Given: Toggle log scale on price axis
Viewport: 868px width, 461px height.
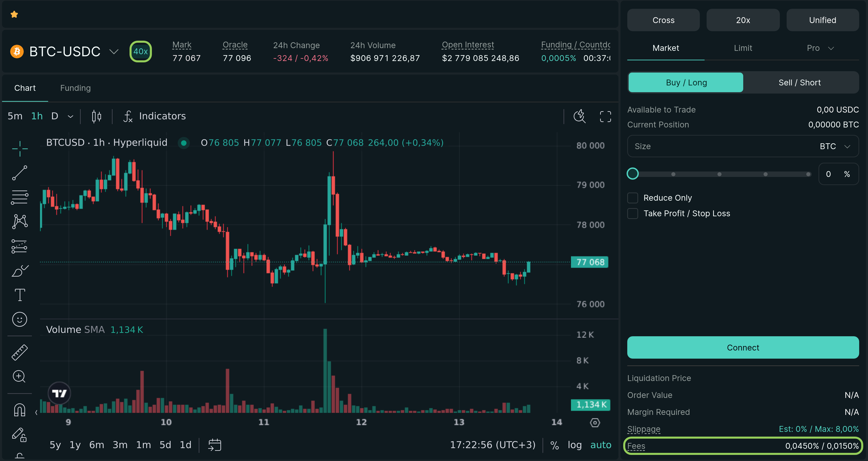Looking at the screenshot, I should 575,445.
